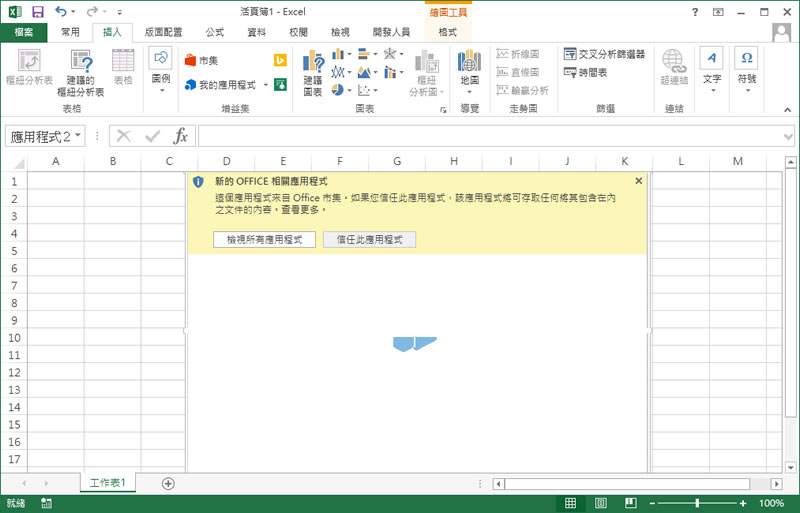The height and width of the screenshot is (513, 800).
Task: Switch to Page Break Preview in status bar
Action: 631,503
